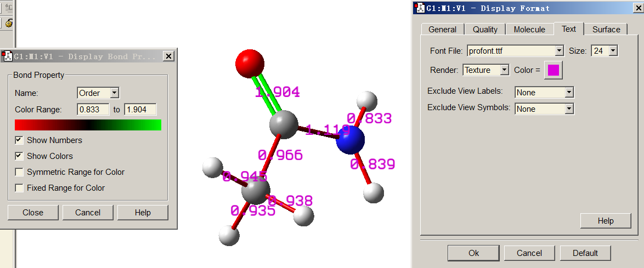Select the Text tab
Viewport: 644px width, 268px height.
pyautogui.click(x=569, y=28)
